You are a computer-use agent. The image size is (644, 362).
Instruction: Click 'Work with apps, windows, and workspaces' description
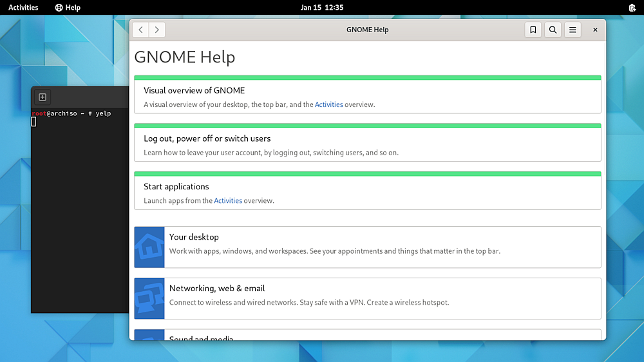(335, 251)
